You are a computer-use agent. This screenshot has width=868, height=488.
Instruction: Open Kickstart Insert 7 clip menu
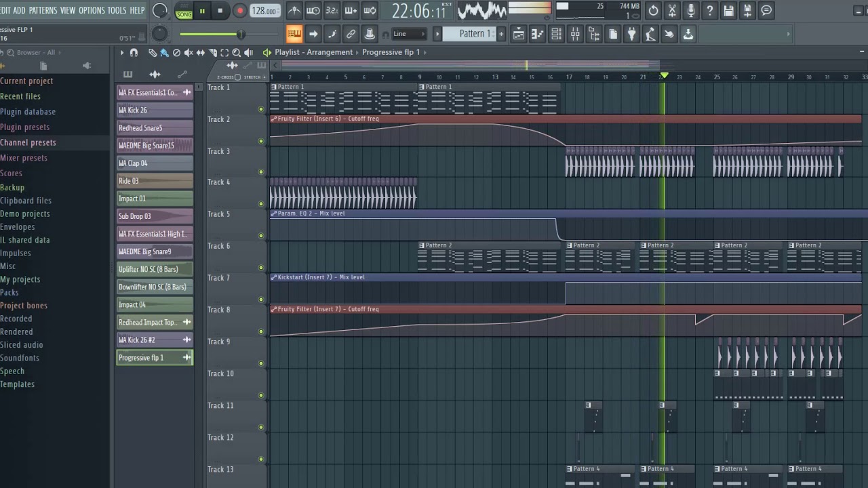[x=273, y=277]
